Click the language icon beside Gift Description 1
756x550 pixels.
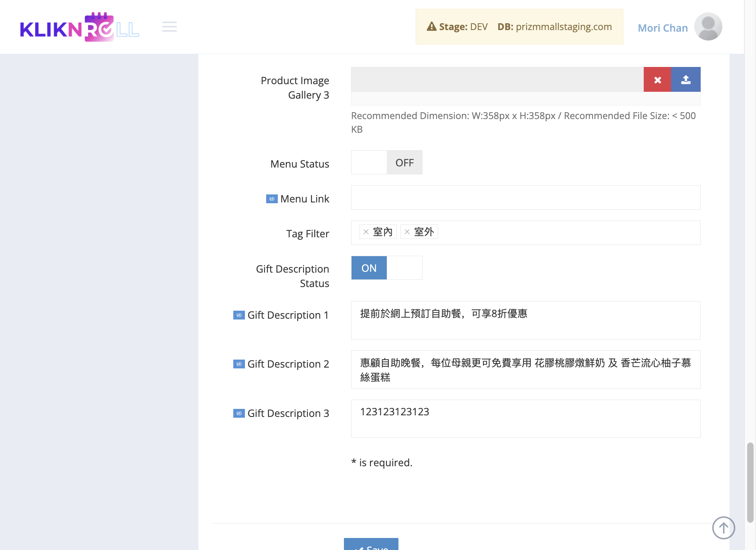(x=239, y=315)
